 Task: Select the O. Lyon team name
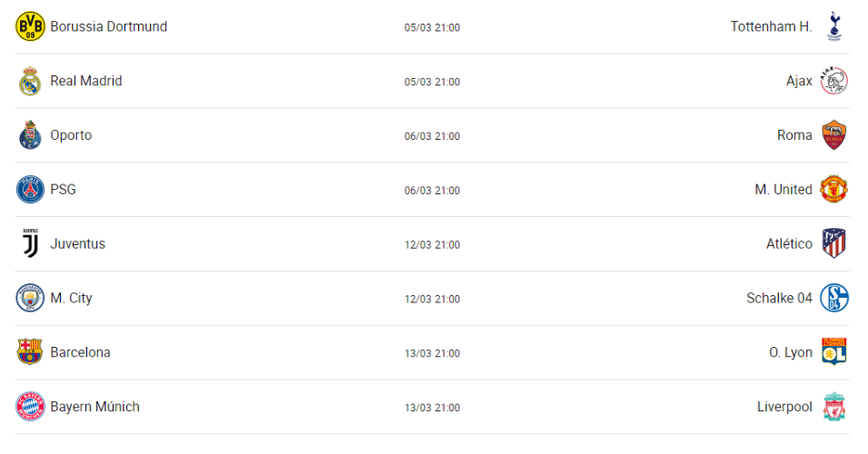click(x=791, y=352)
